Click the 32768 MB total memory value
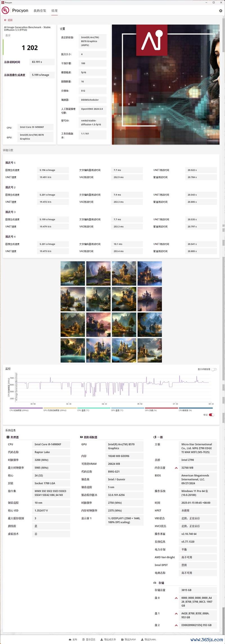The width and height of the screenshot is (225, 644). coord(198,468)
